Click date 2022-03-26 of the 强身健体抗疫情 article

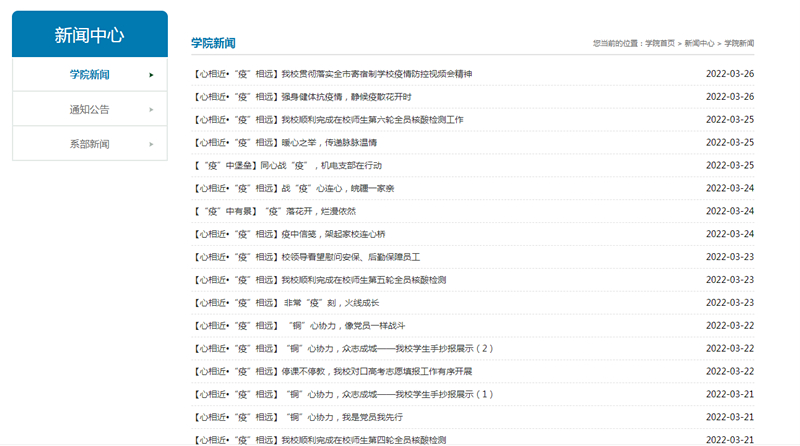coord(730,97)
